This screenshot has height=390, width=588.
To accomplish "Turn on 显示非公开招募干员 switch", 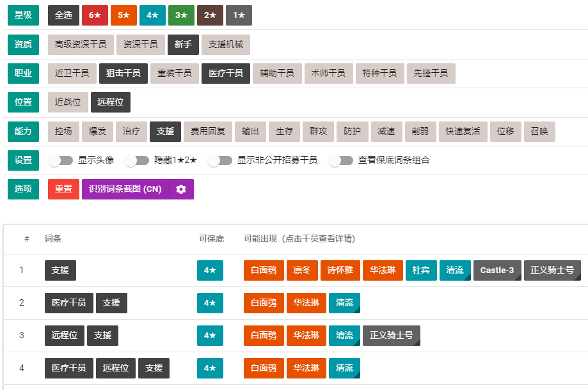I will 220,162.
